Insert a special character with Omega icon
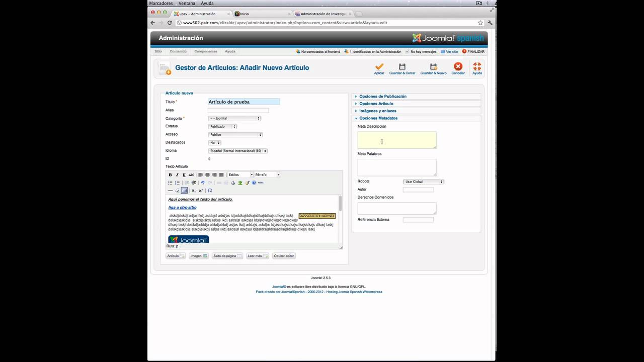This screenshot has height=362, width=644. (x=210, y=191)
